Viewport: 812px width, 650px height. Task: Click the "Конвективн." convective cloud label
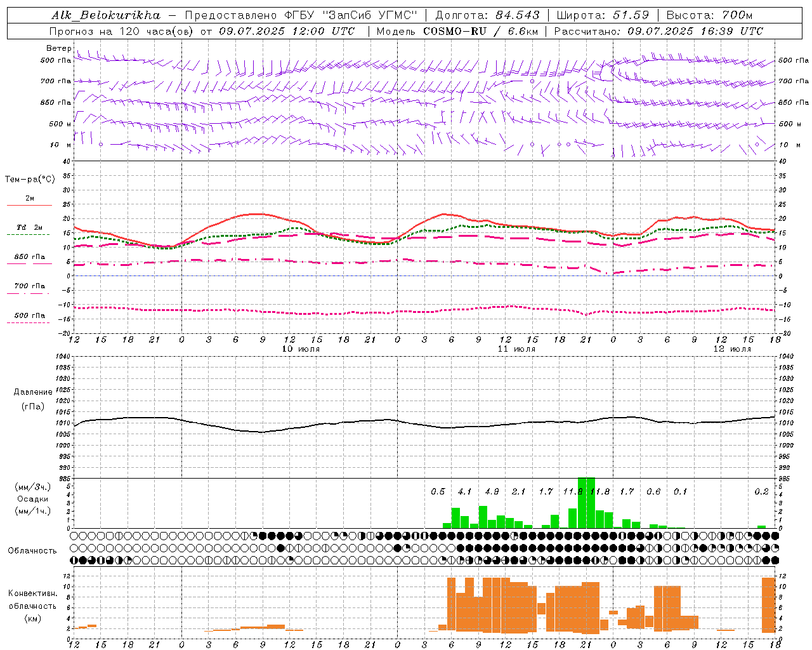(x=32, y=594)
